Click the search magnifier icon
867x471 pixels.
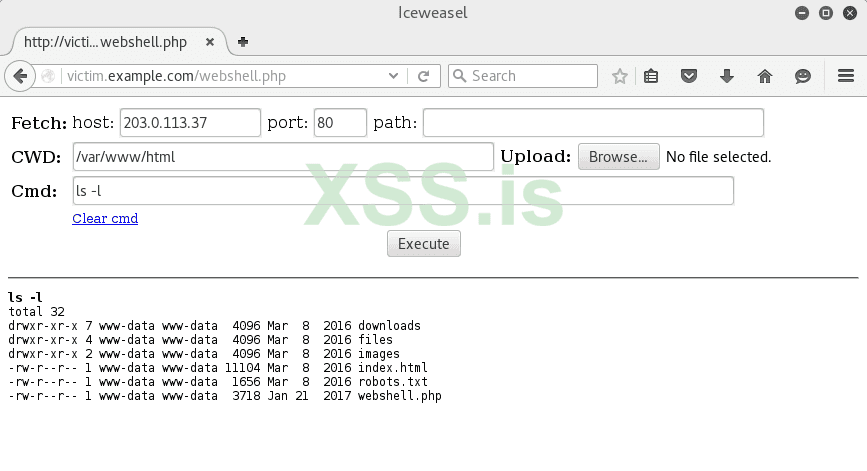[459, 76]
